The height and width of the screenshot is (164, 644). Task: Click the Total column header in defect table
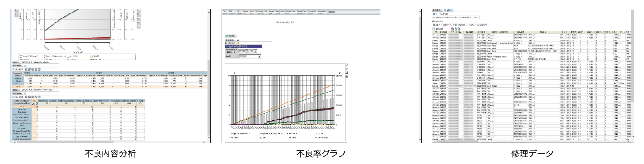click(33, 101)
